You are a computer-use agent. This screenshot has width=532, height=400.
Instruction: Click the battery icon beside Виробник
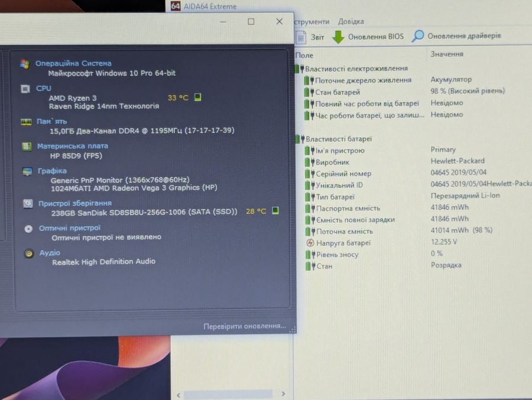310,162
